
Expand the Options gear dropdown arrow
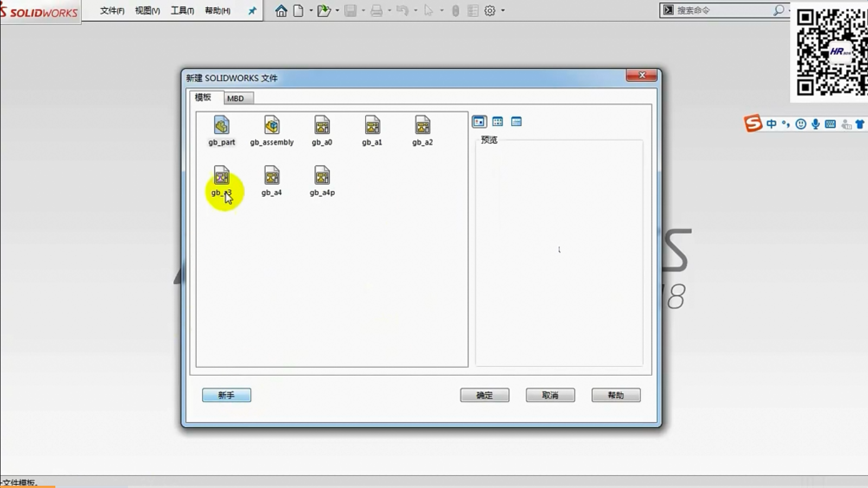tap(503, 11)
